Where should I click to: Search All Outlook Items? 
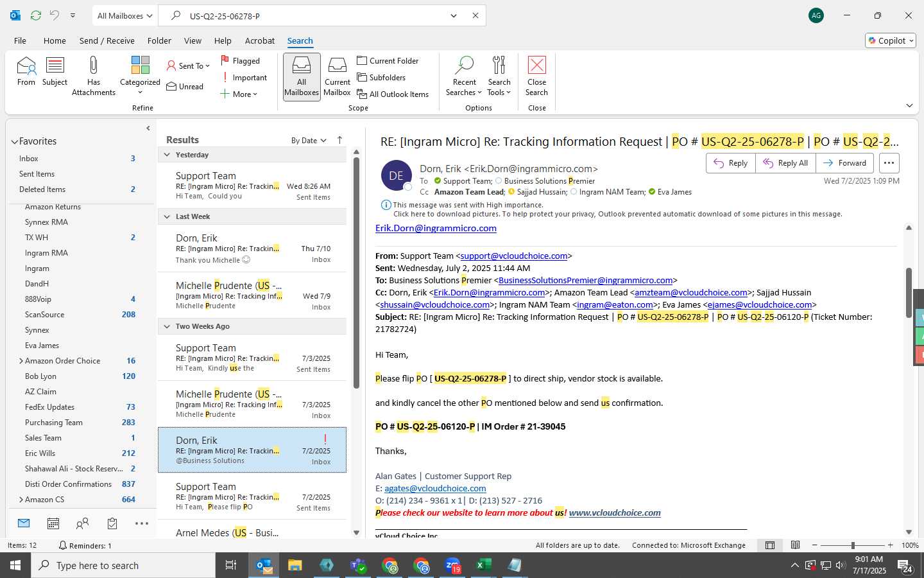coord(393,94)
